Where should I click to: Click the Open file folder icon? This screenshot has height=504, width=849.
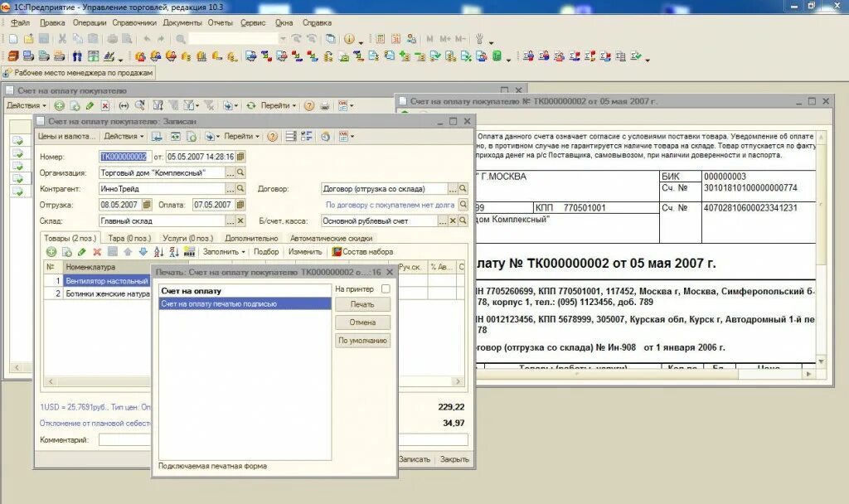coord(28,39)
